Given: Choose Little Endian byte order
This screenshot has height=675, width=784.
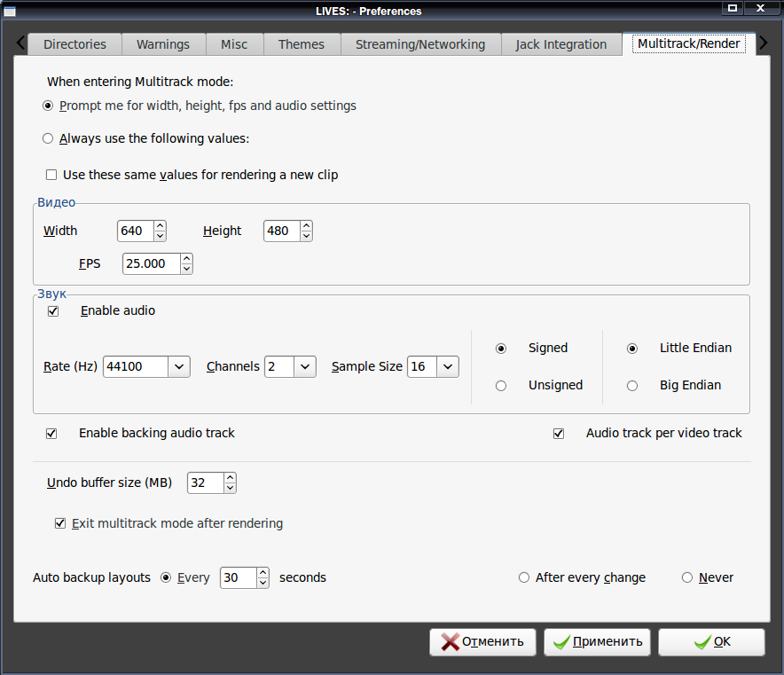Looking at the screenshot, I should 632,349.
